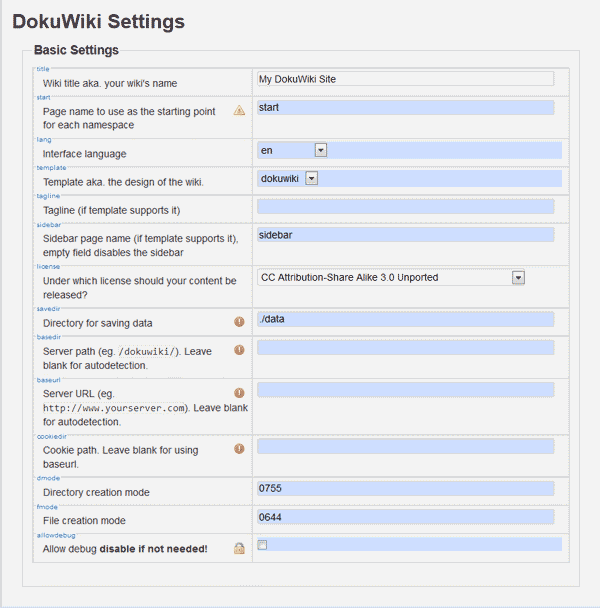Click the security icon next to savedir

(x=239, y=321)
